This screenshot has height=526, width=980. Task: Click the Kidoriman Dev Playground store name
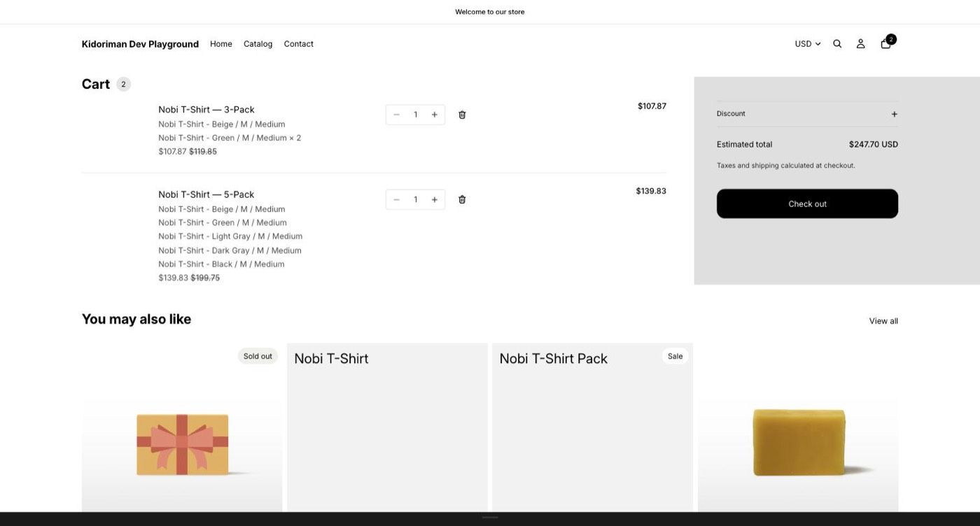[x=140, y=44]
